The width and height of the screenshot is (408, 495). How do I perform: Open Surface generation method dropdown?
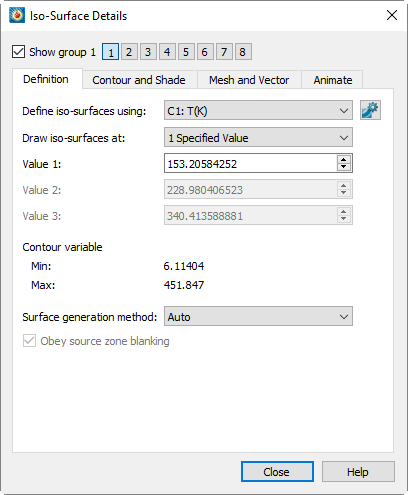[x=258, y=316]
